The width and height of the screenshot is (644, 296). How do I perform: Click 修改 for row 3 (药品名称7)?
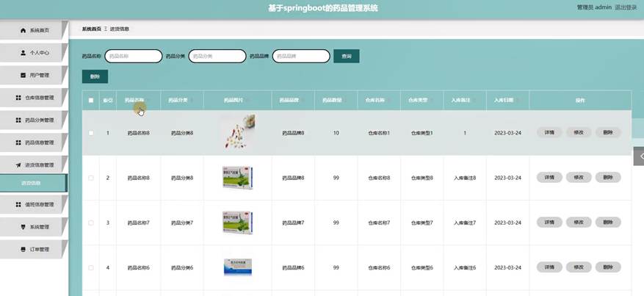coord(579,222)
